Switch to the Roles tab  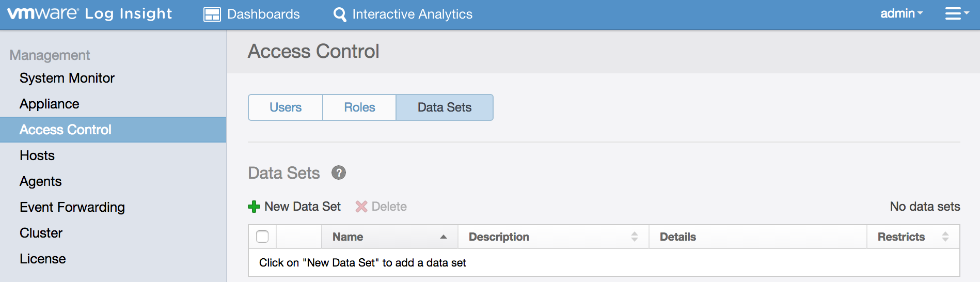click(x=359, y=107)
